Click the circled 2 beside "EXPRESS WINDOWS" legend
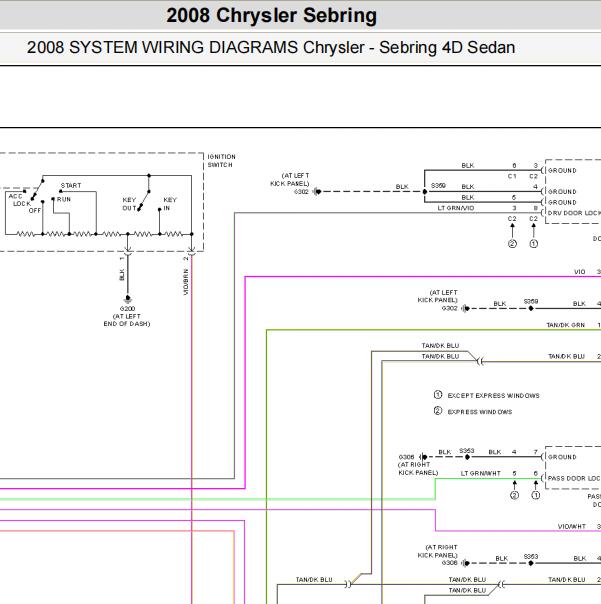Screen dimensions: 601x604 (x=438, y=411)
